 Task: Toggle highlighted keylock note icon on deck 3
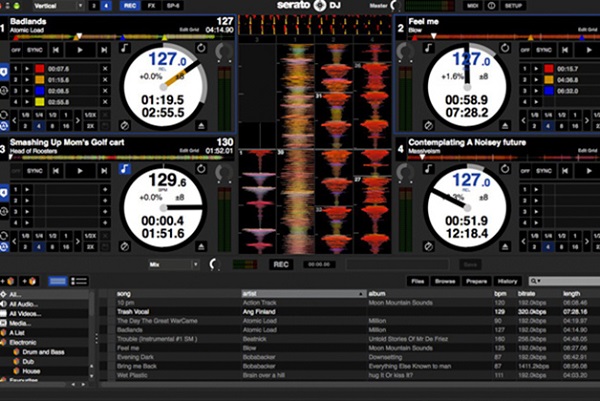click(125, 169)
